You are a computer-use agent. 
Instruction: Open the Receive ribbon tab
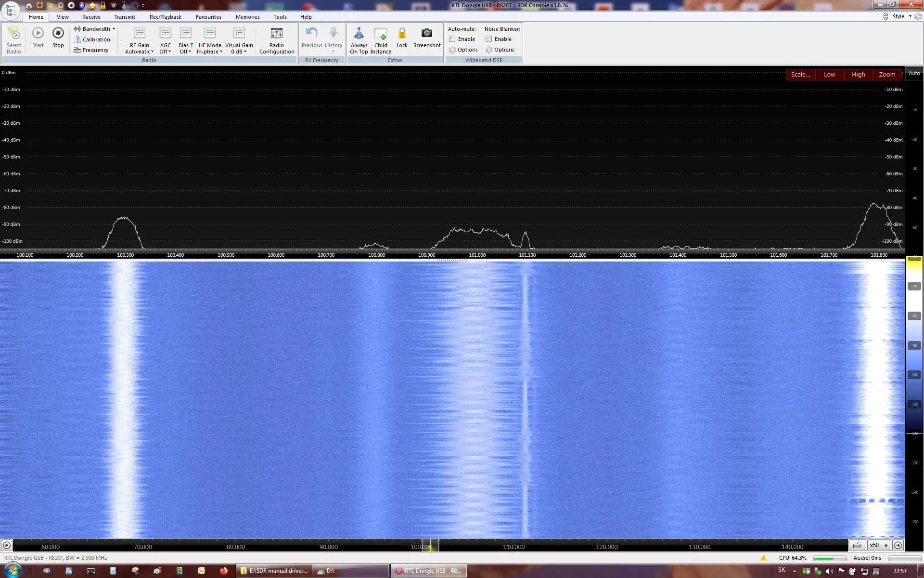(x=91, y=17)
